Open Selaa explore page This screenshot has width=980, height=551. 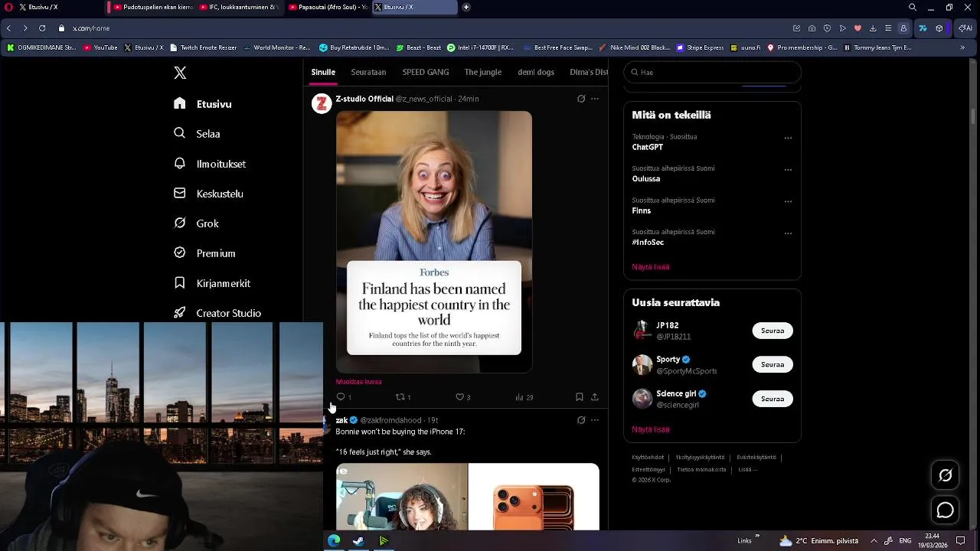click(x=198, y=134)
